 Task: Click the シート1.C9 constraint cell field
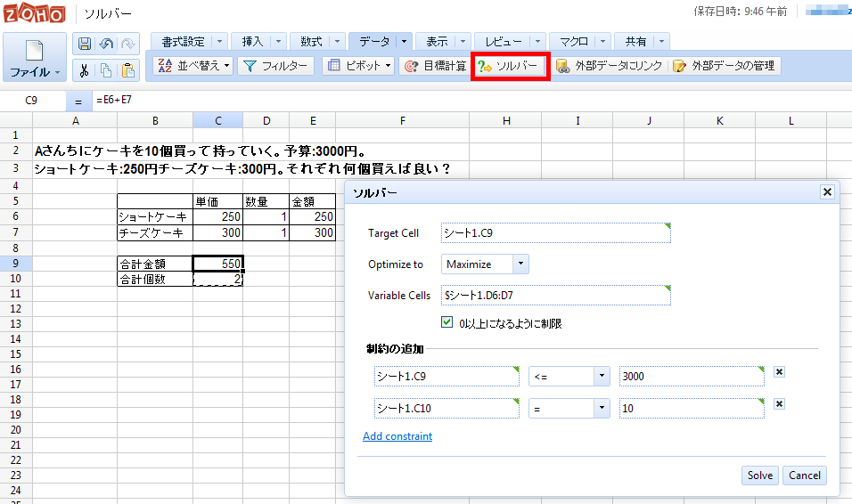[x=446, y=376]
